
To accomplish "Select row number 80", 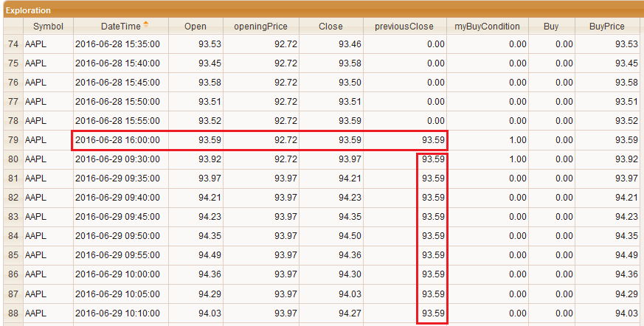I will pyautogui.click(x=13, y=159).
